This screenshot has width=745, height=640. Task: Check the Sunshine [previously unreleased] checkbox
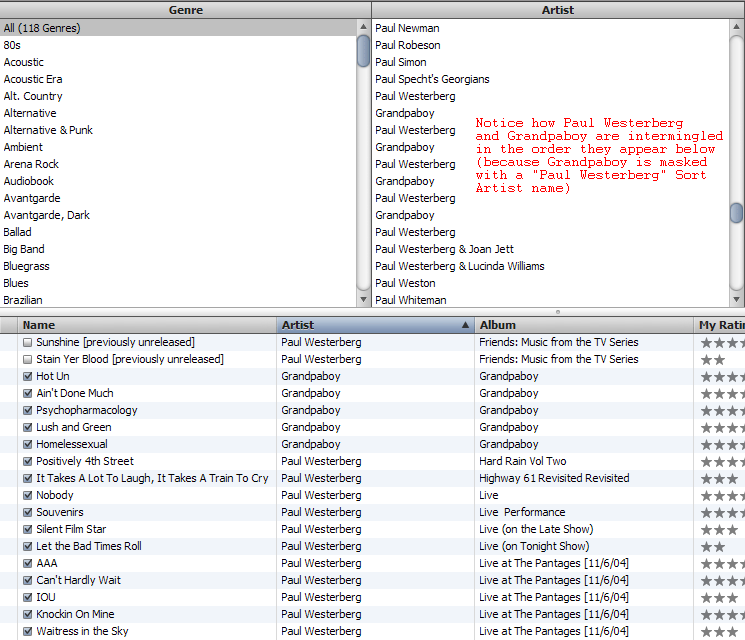[x=28, y=342]
